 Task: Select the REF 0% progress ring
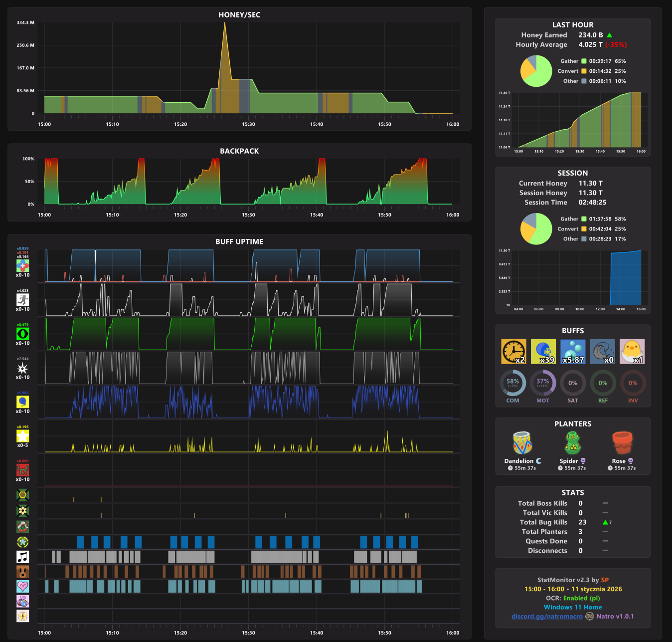click(x=603, y=383)
